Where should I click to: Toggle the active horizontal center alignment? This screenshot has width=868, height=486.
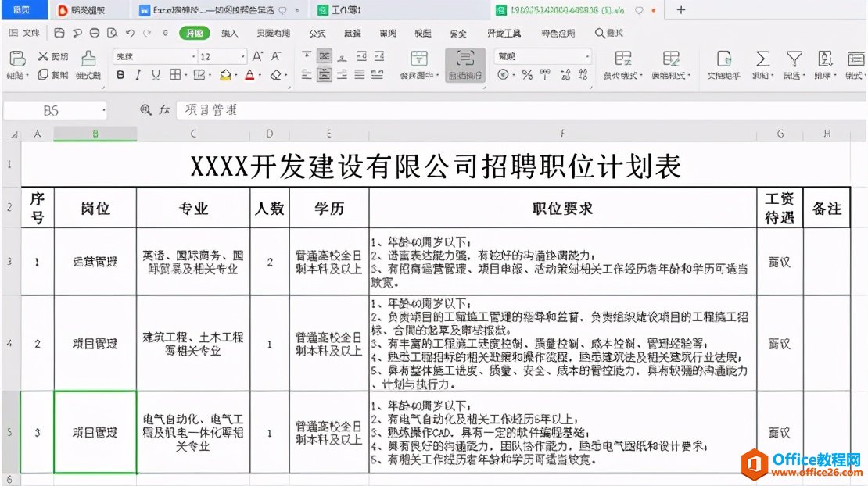click(x=325, y=75)
